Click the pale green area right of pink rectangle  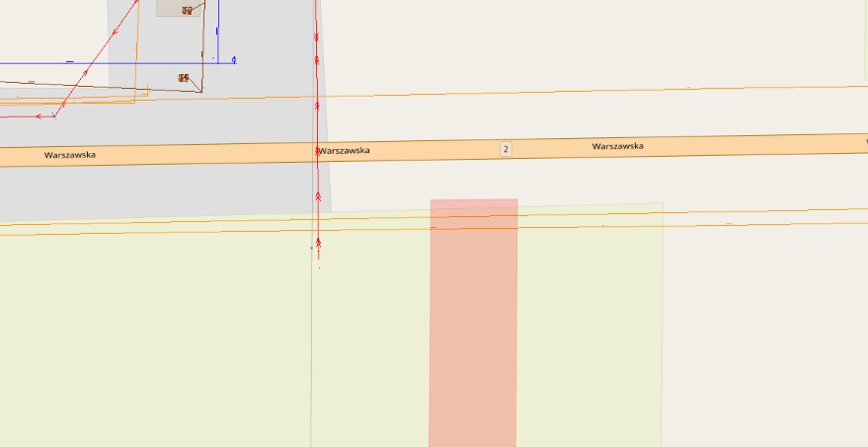tap(588, 326)
